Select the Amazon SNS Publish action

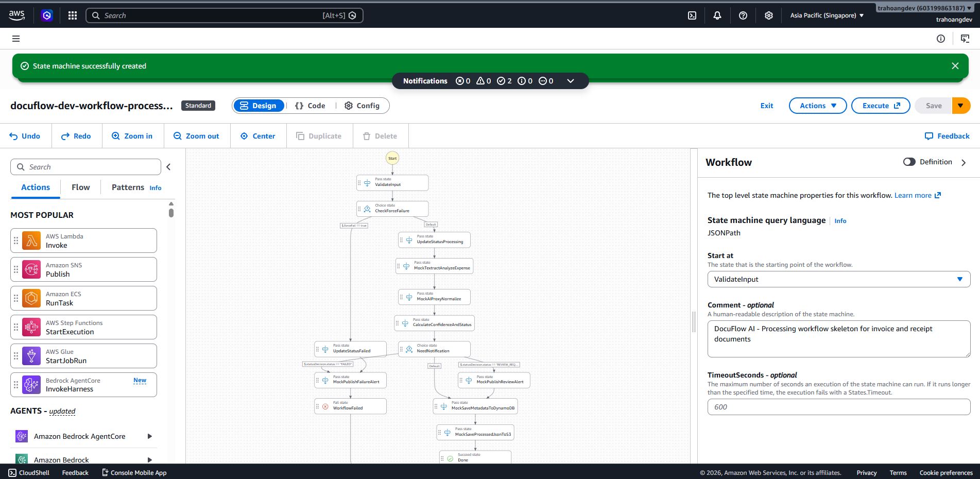click(83, 269)
